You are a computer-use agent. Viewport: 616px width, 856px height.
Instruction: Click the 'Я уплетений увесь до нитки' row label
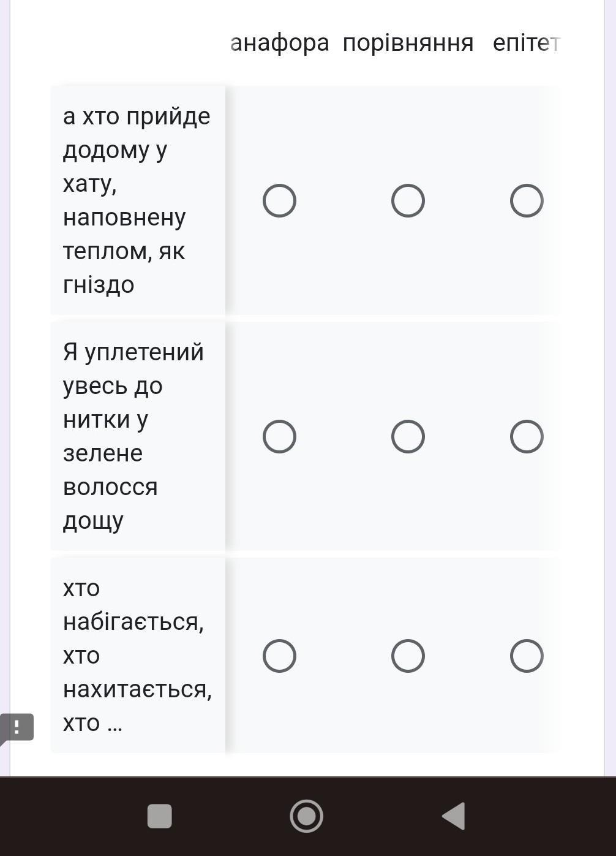tap(138, 436)
